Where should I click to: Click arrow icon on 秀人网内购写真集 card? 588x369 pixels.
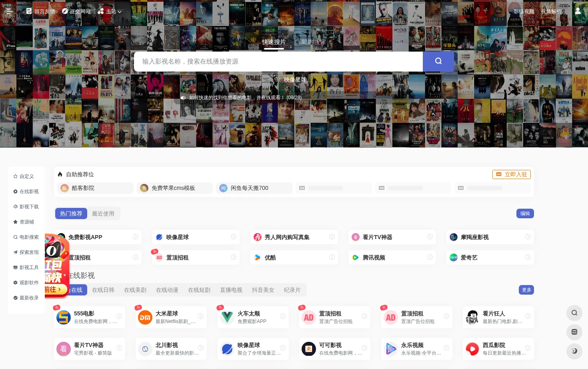tap(332, 237)
